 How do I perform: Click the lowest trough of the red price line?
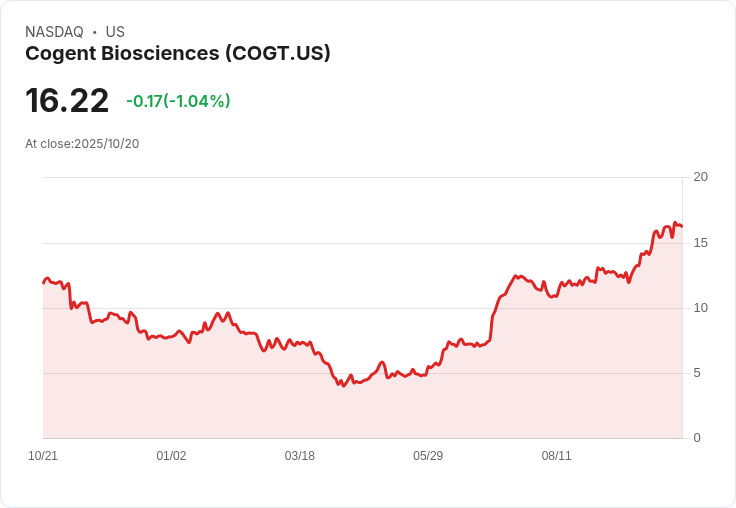pos(343,386)
